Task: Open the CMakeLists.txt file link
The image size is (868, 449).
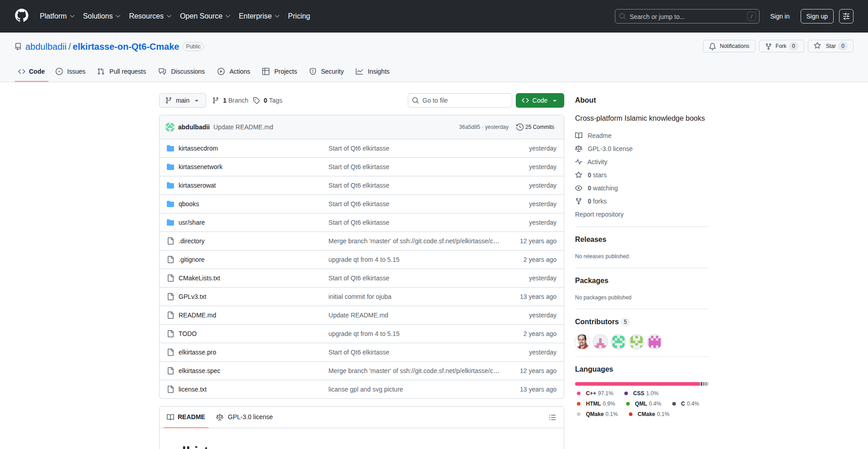Action: 199,278
